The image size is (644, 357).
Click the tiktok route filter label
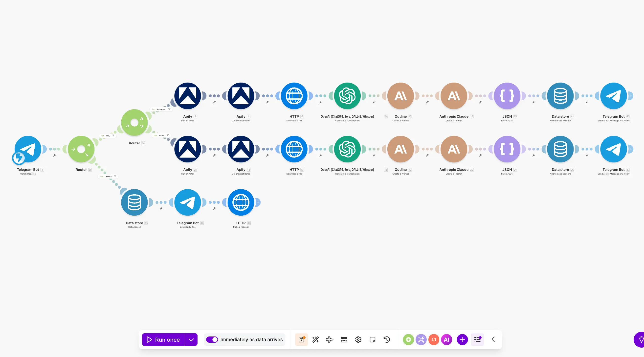[x=161, y=135]
